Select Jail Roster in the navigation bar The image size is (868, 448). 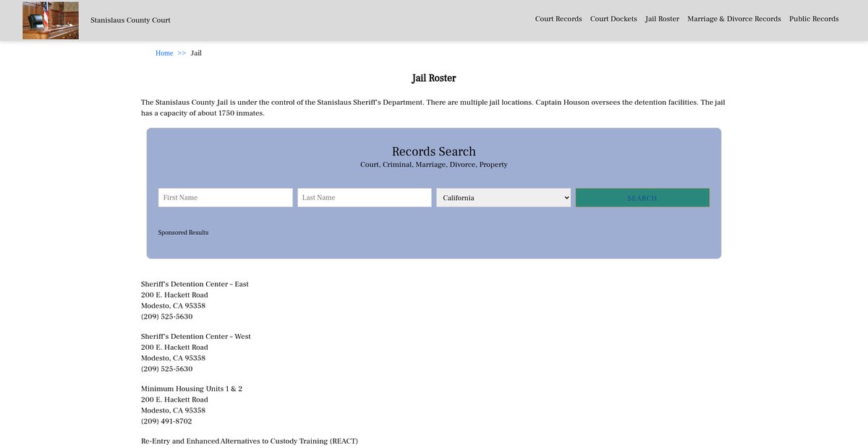tap(662, 19)
